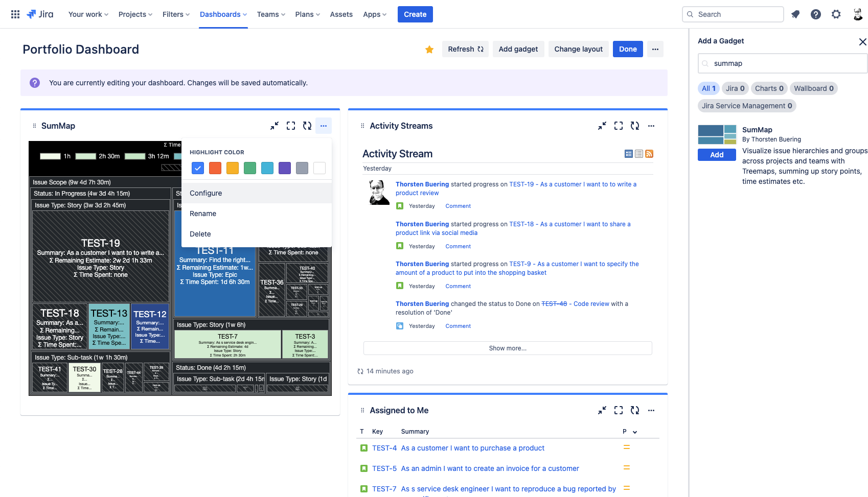This screenshot has height=497, width=868.
Task: Refresh the SumMap gadget
Action: 307,126
